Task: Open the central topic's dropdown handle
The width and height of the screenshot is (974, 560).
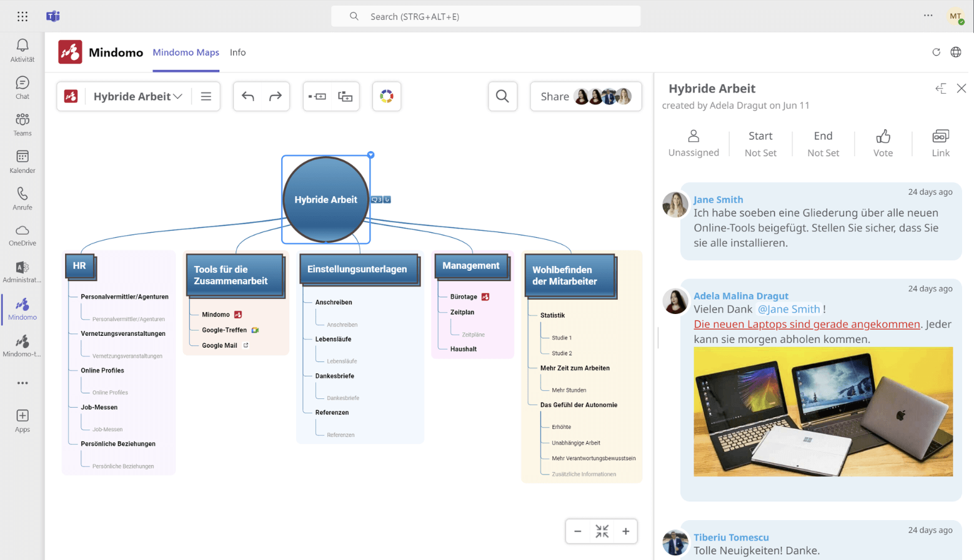Action: pyautogui.click(x=370, y=155)
